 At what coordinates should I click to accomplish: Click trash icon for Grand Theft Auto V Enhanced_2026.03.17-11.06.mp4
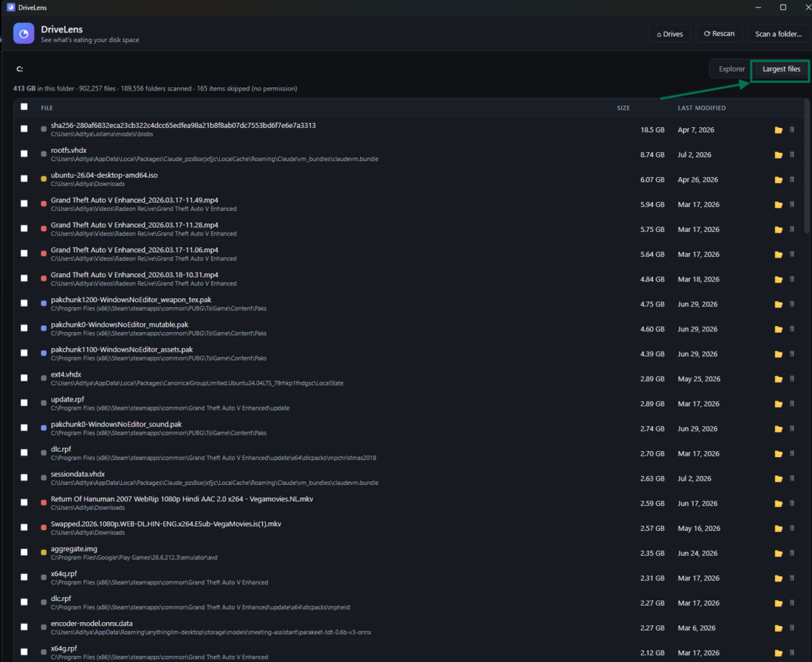[x=792, y=254]
